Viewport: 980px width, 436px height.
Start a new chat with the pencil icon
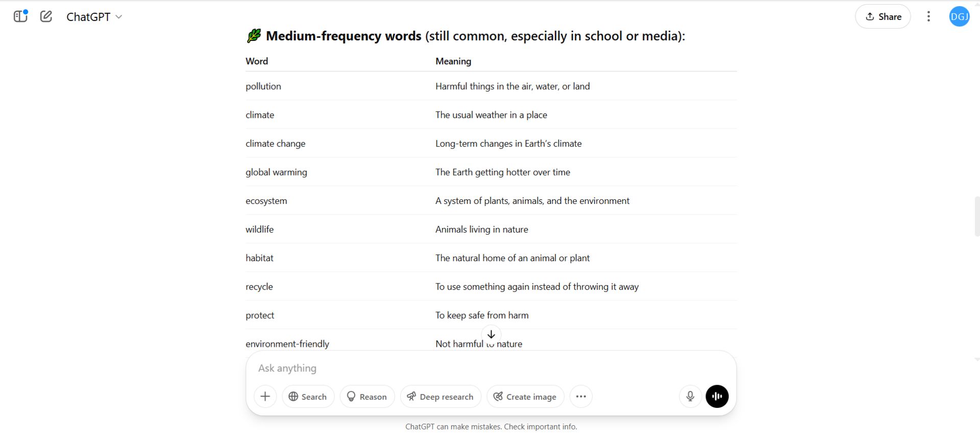[x=46, y=16]
